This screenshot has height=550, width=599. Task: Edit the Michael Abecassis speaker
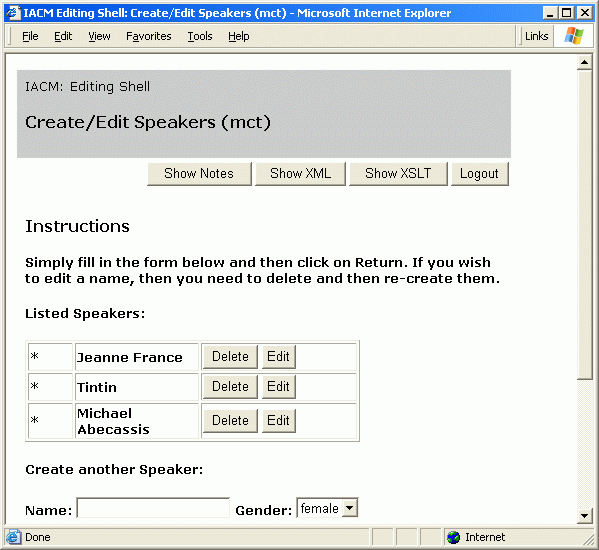(278, 421)
